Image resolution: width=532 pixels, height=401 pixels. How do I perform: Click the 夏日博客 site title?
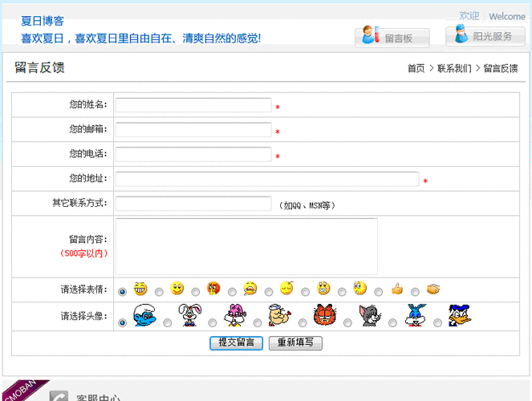click(x=43, y=21)
